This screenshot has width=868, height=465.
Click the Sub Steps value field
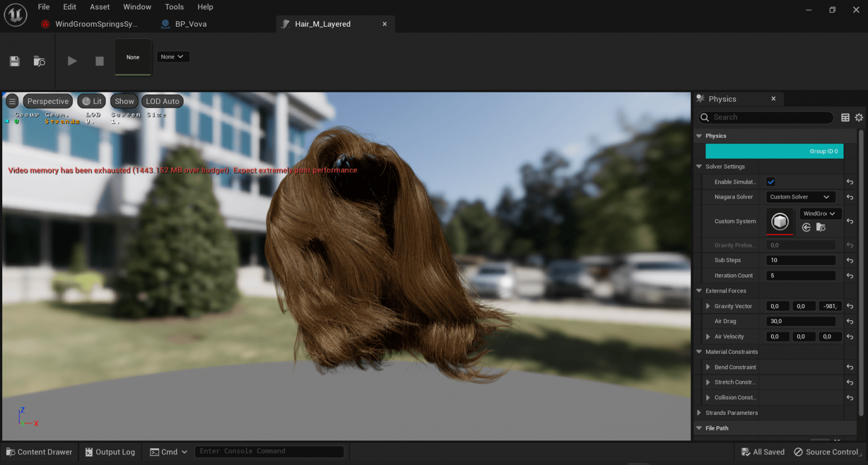coord(801,260)
